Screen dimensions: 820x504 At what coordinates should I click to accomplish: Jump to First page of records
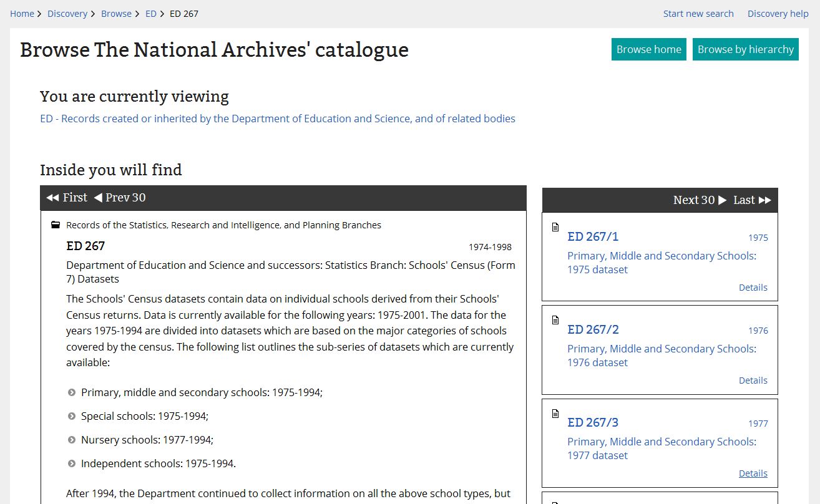67,198
